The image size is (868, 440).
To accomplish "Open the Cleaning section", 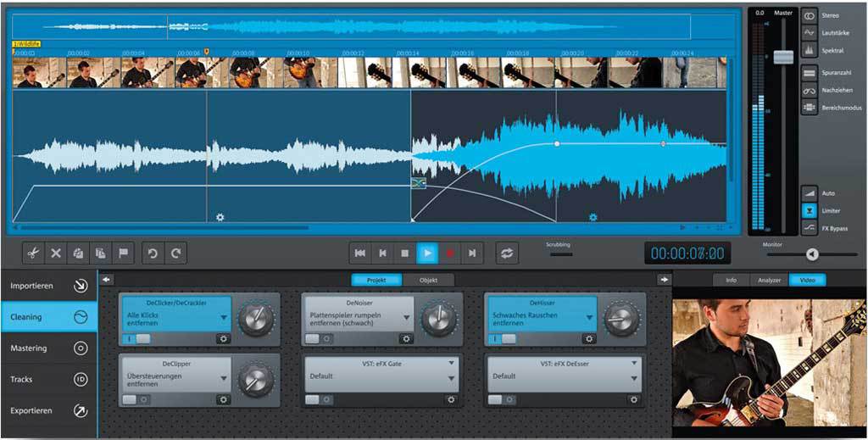I will pyautogui.click(x=48, y=317).
